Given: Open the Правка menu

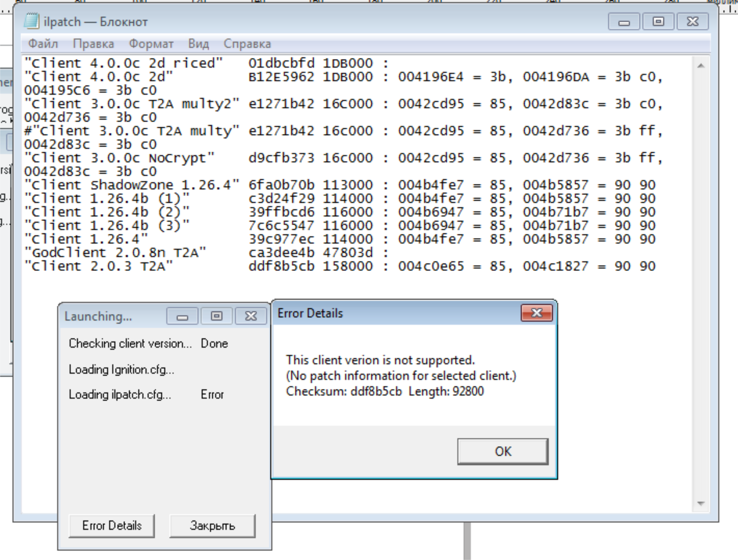Looking at the screenshot, I should click(x=93, y=44).
